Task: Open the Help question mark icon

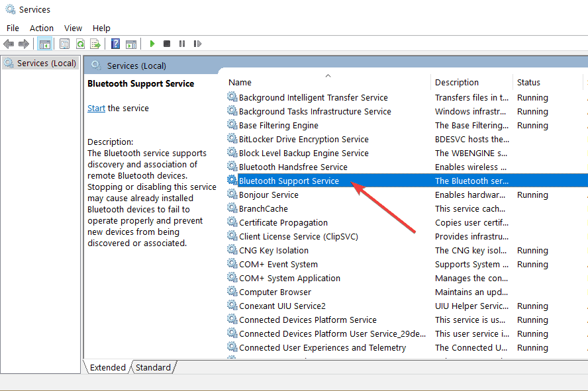Action: pos(115,44)
